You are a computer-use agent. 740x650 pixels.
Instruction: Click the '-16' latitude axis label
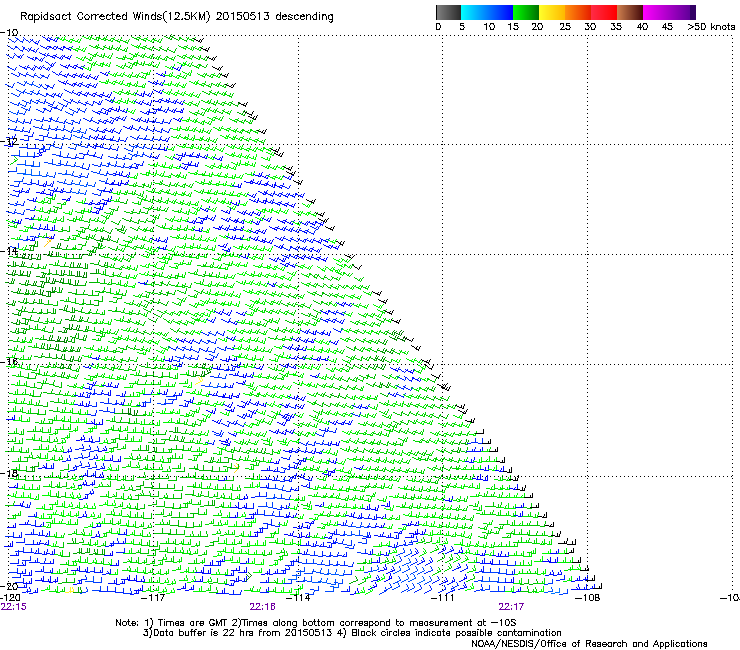coord(9,362)
